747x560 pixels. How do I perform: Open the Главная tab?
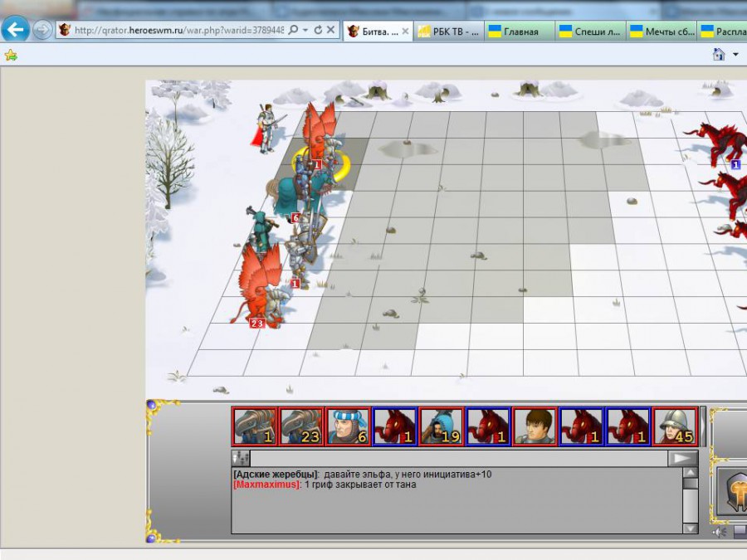click(520, 32)
